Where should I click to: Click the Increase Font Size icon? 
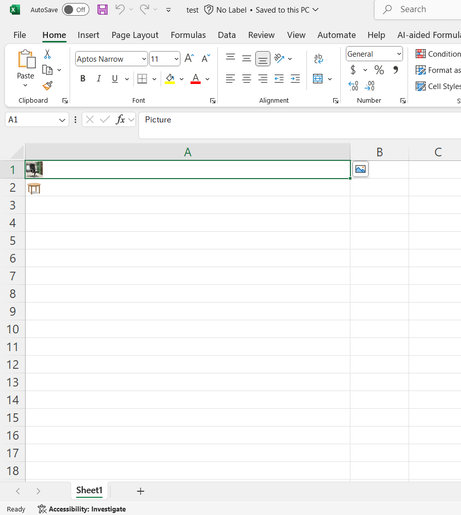[x=189, y=58]
